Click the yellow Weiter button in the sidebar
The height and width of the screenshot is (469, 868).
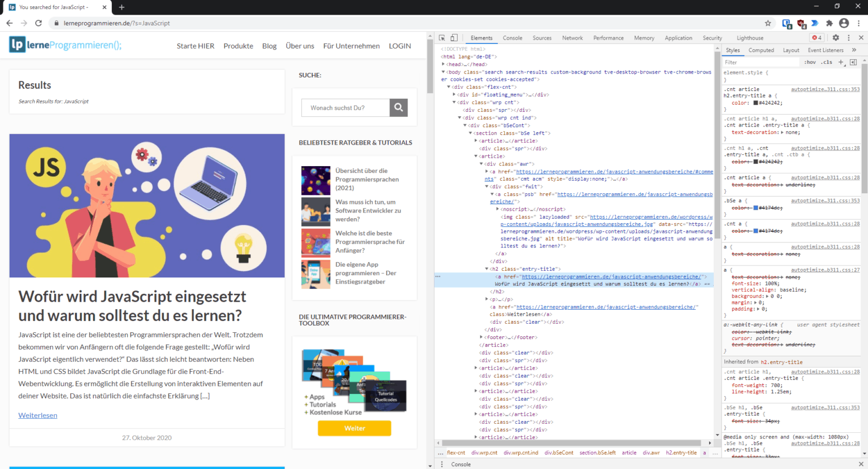(354, 428)
